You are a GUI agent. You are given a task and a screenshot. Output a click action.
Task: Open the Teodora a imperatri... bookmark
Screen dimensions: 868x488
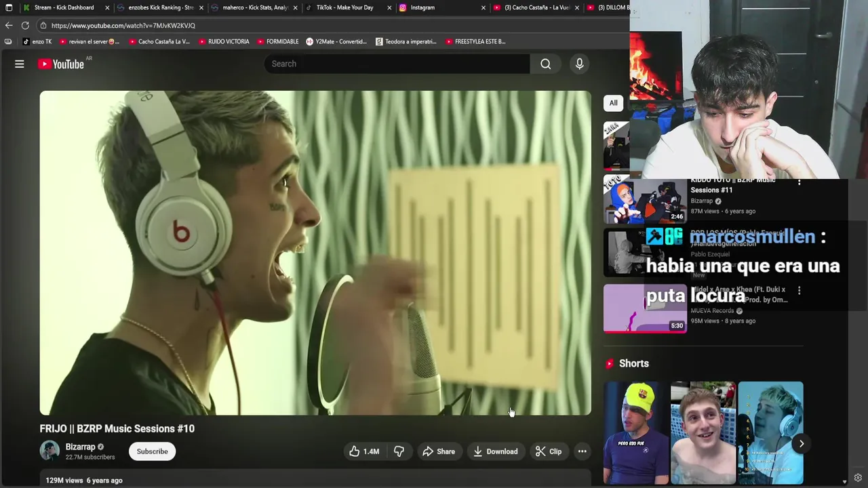406,41
